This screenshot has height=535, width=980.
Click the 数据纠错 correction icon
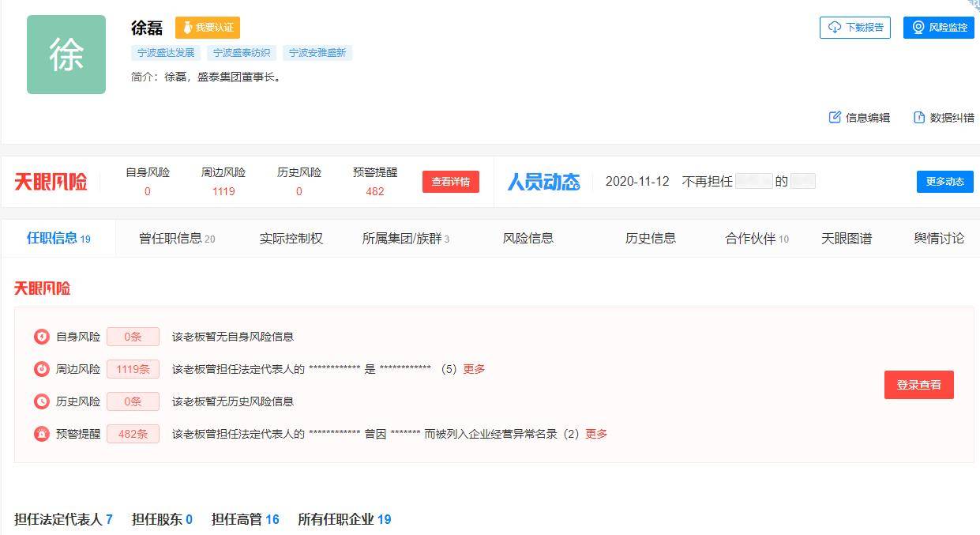pos(918,117)
